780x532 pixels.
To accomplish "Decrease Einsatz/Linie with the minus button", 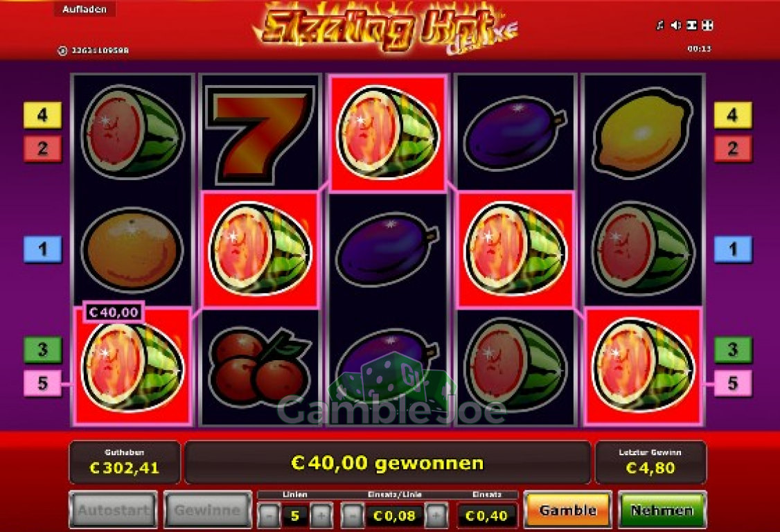I will click(x=352, y=516).
